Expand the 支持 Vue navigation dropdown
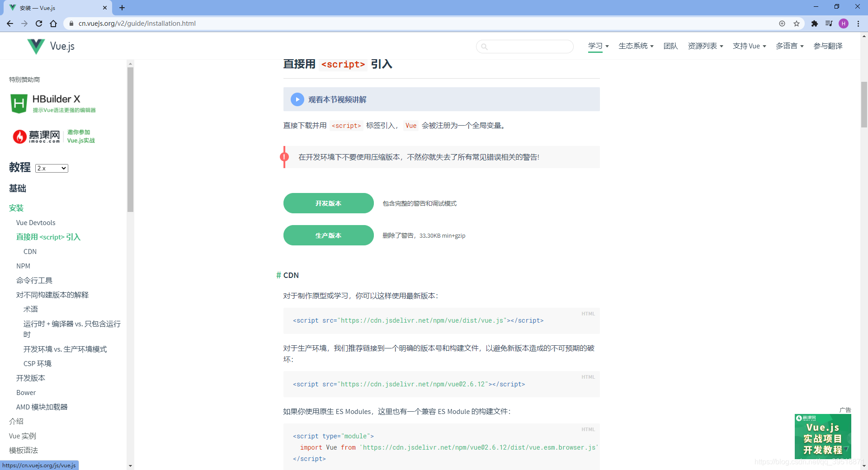Image resolution: width=868 pixels, height=470 pixels. (x=749, y=46)
